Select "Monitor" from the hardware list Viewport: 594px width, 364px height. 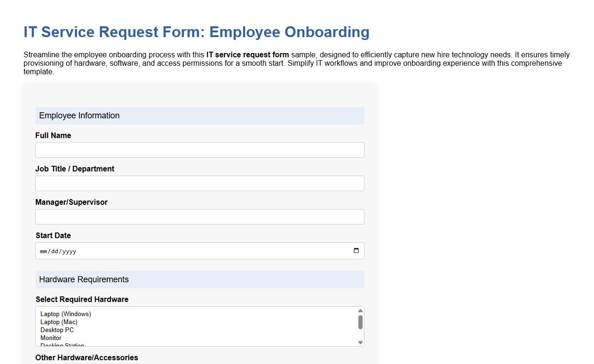(50, 338)
